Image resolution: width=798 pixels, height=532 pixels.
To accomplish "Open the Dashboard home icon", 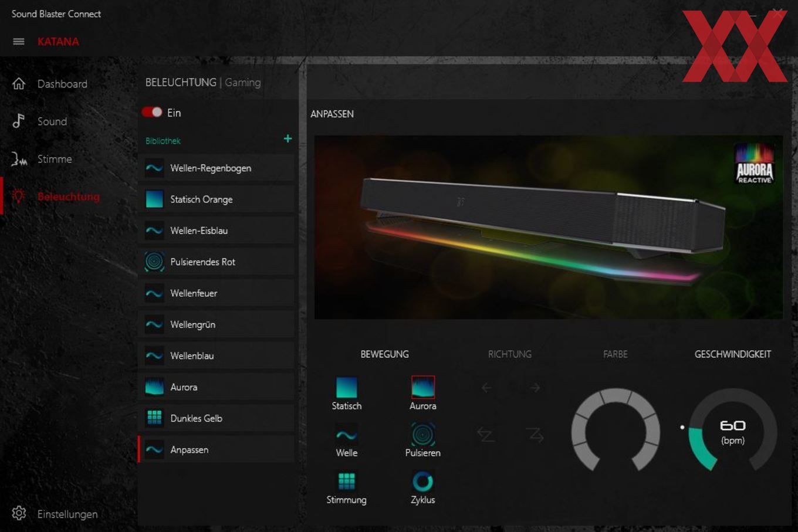I will [x=19, y=84].
